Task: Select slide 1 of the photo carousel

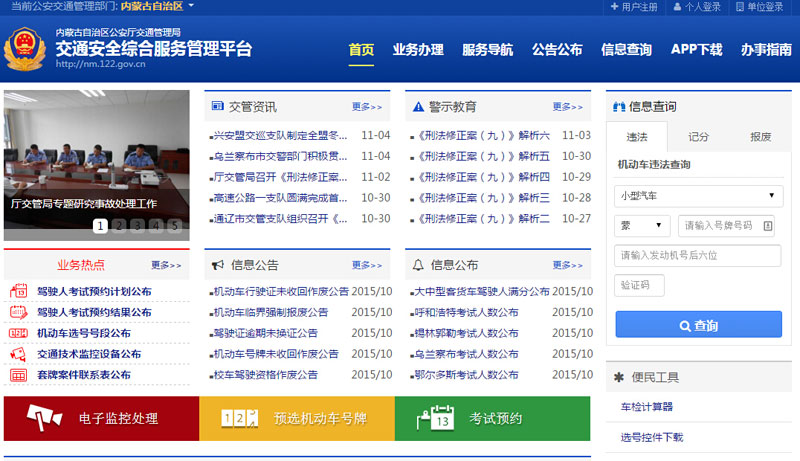Action: pos(101,225)
